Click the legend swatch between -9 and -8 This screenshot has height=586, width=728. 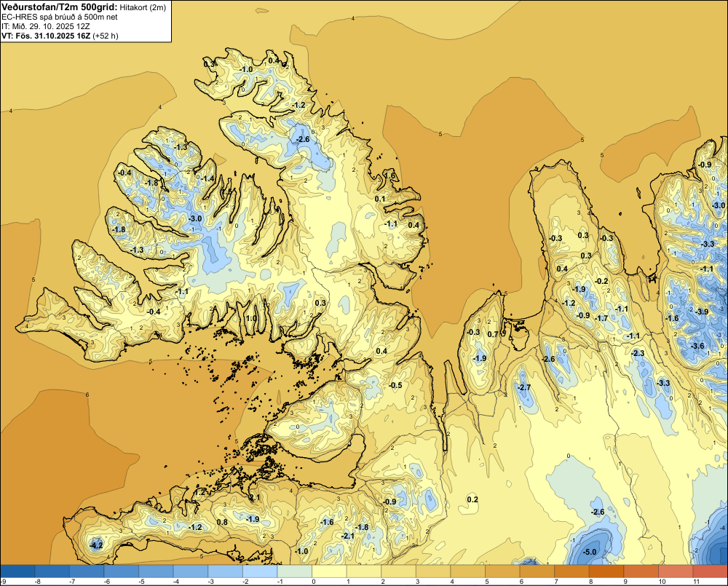(x=17, y=571)
